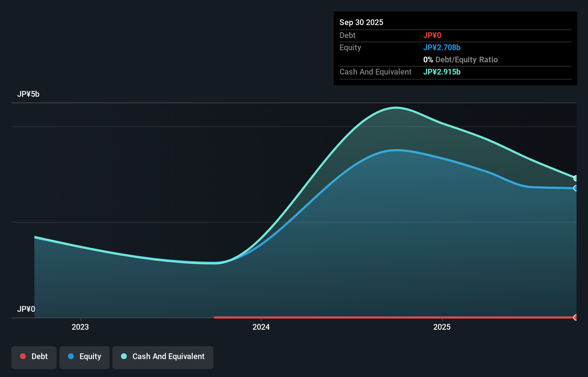
Task: Select the 2024 label on the x-axis
Action: [261, 327]
